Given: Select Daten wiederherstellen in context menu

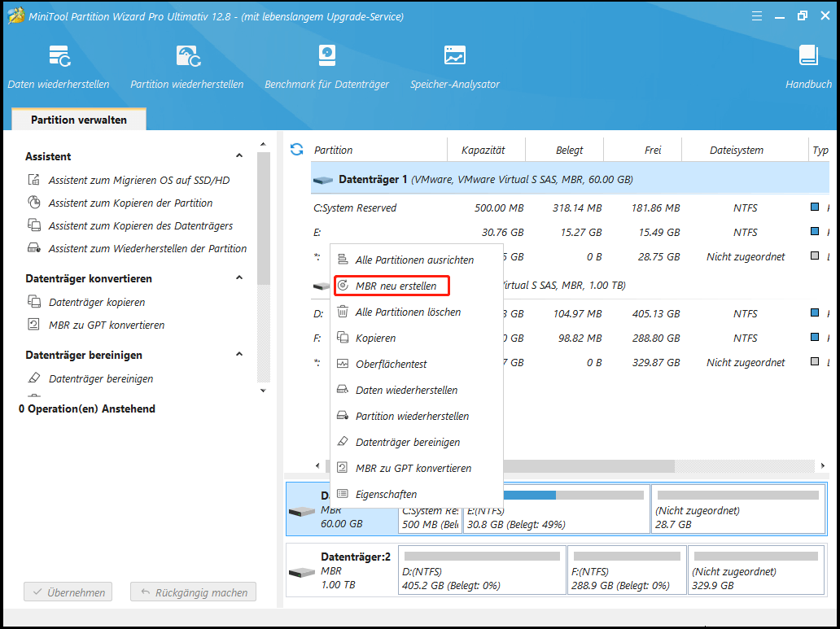Looking at the screenshot, I should tap(416, 390).
